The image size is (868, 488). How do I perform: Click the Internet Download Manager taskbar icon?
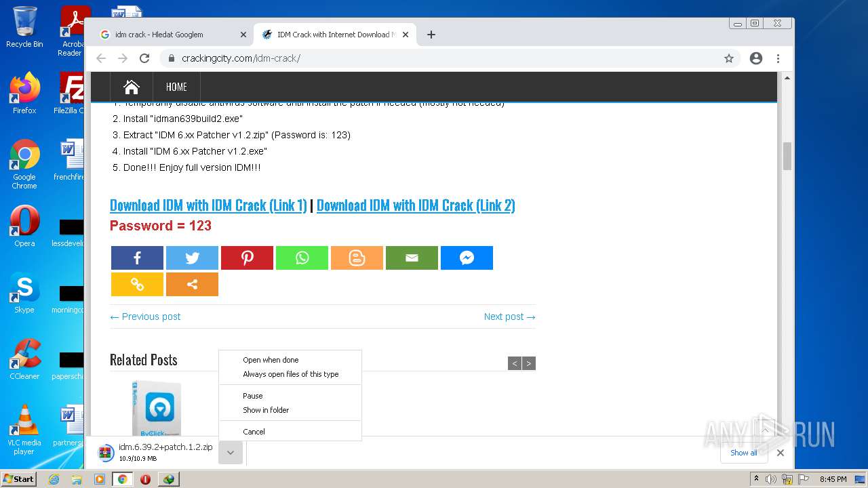[169, 479]
